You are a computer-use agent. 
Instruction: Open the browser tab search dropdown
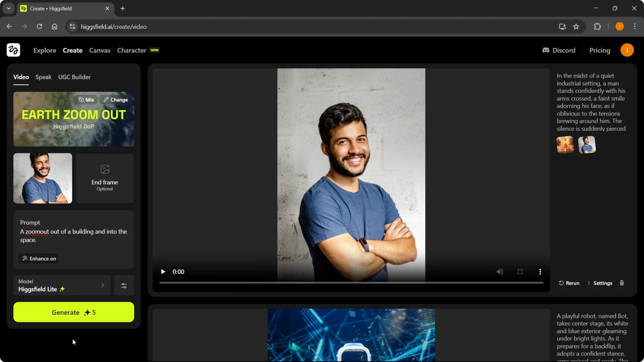[8, 8]
